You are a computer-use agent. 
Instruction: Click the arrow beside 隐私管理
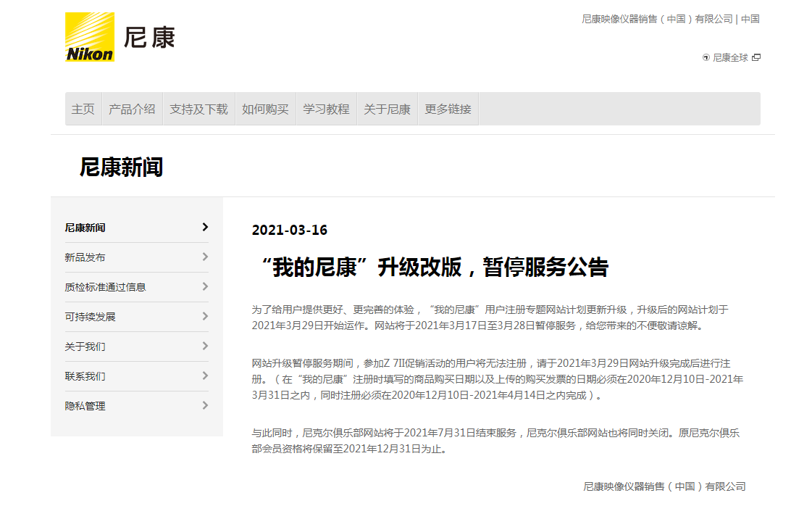click(205, 405)
